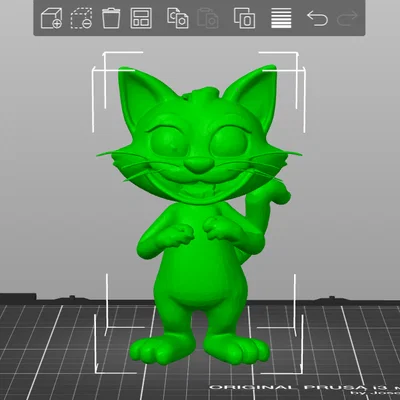Click the Add model icon
Image resolution: width=400 pixels, height=400 pixels.
(x=51, y=18)
